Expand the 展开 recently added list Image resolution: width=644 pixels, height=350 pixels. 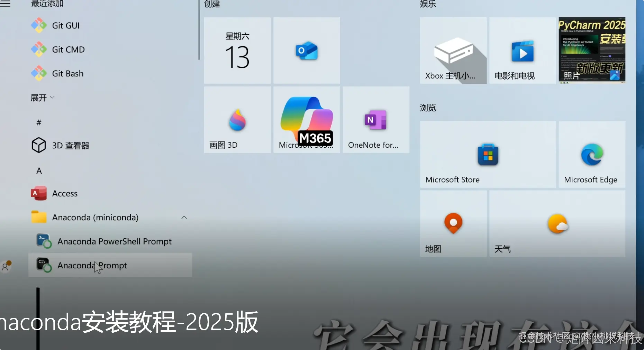43,98
